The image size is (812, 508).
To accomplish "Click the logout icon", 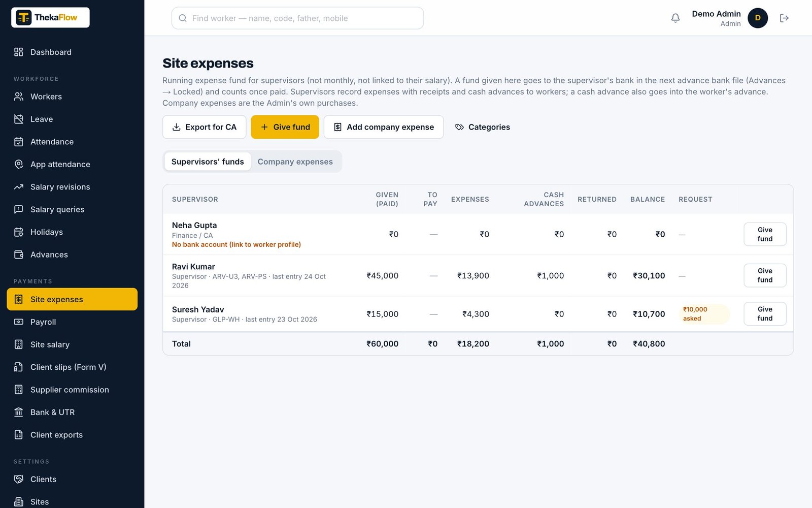I will pyautogui.click(x=784, y=18).
